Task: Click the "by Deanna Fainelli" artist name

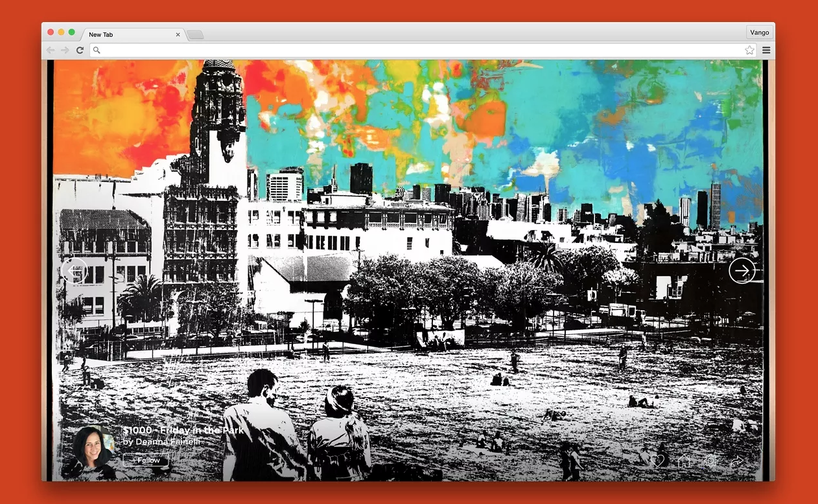Action: click(161, 442)
